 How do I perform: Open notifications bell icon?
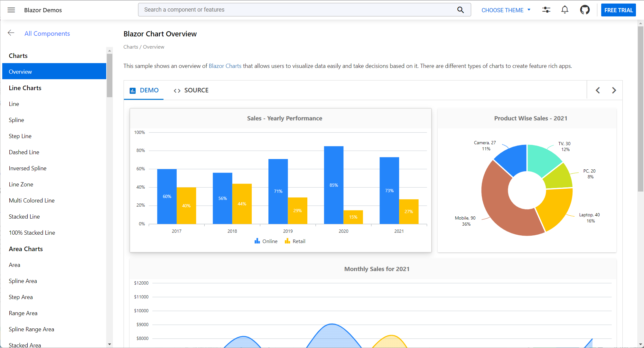[565, 10]
